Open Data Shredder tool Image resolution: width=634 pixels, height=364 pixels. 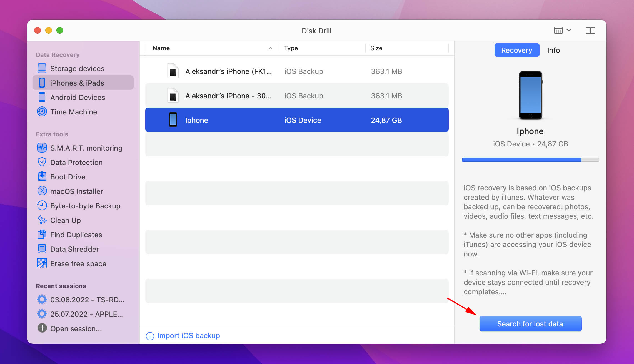[x=83, y=249]
